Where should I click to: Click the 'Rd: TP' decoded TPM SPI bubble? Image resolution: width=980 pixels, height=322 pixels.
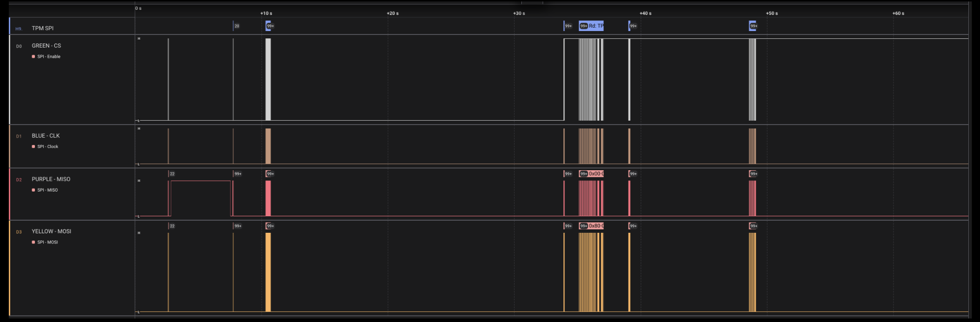click(x=596, y=26)
